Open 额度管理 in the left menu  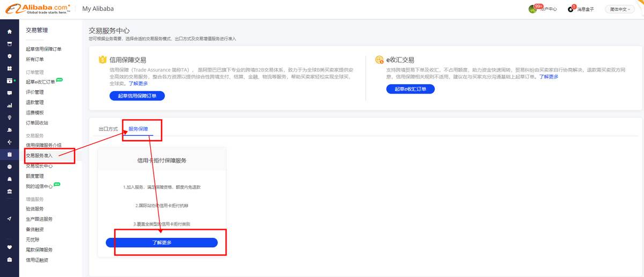35,176
